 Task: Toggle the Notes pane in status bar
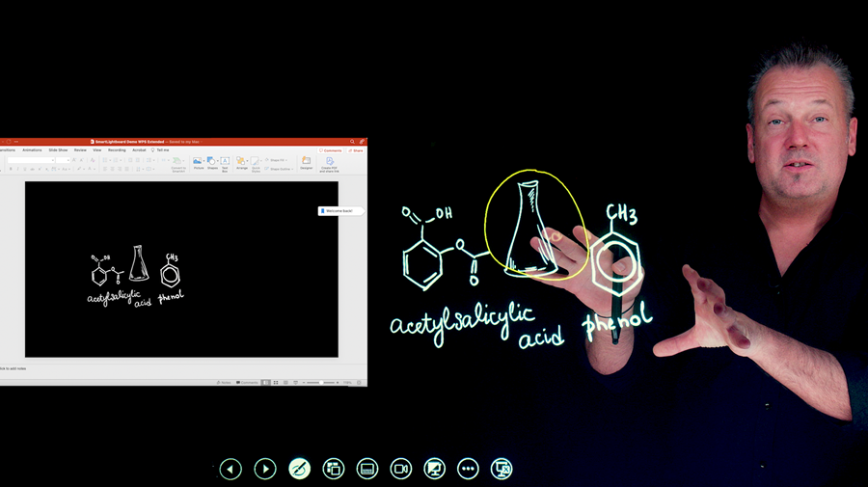pyautogui.click(x=225, y=383)
